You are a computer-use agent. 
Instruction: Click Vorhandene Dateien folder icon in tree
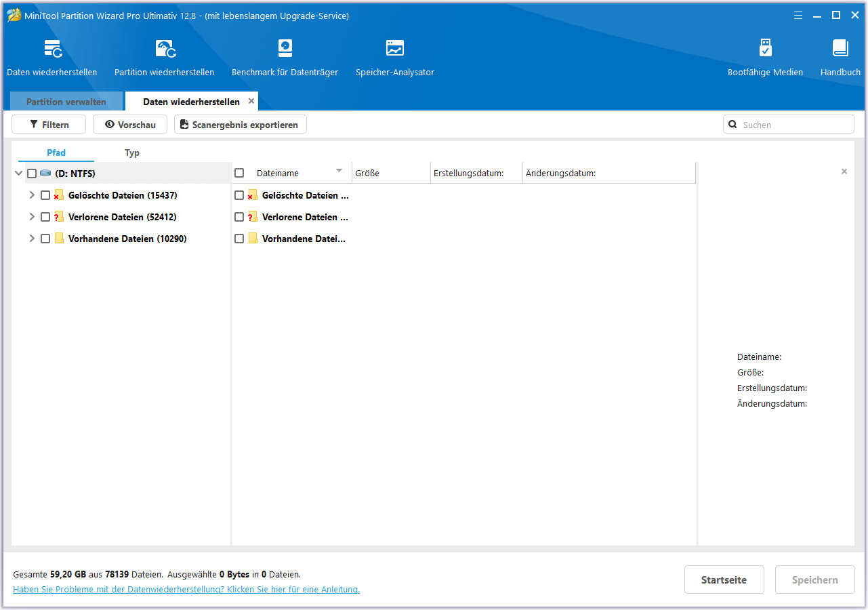point(59,239)
